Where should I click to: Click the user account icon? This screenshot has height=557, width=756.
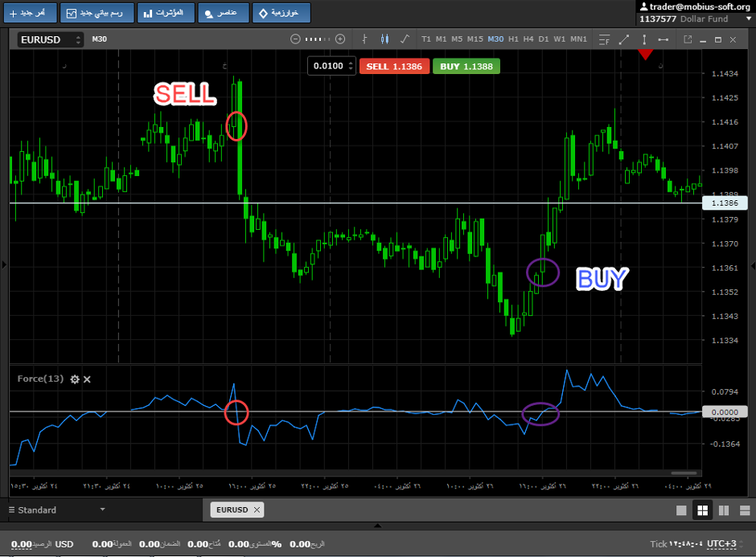(643, 6)
